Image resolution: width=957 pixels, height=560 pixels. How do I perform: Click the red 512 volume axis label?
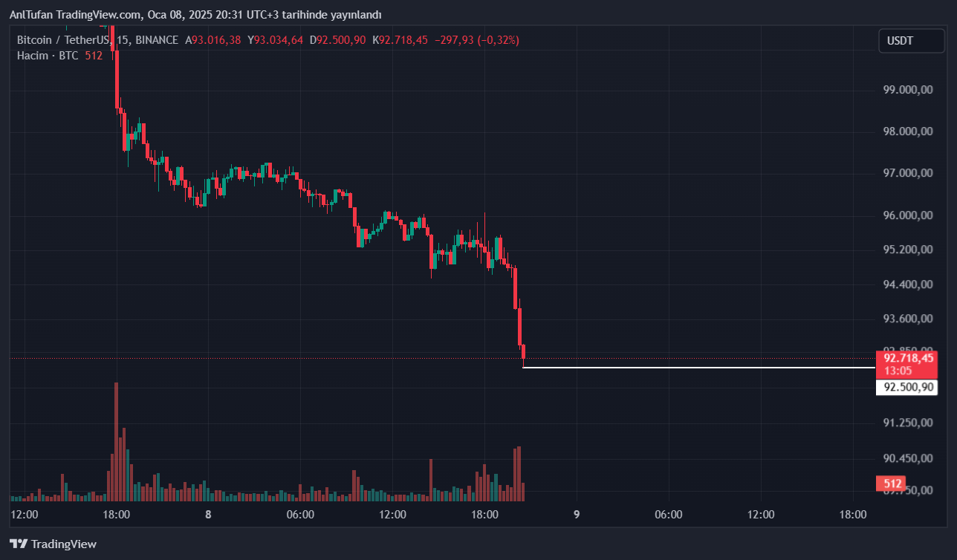tap(892, 484)
